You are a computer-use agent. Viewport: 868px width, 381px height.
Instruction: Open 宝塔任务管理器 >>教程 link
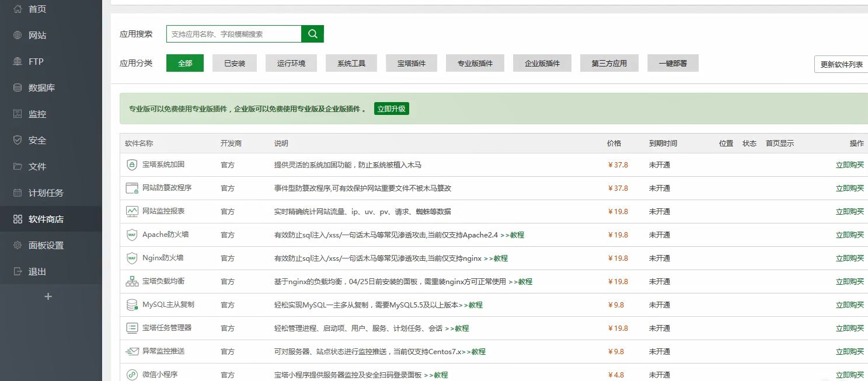(x=456, y=328)
